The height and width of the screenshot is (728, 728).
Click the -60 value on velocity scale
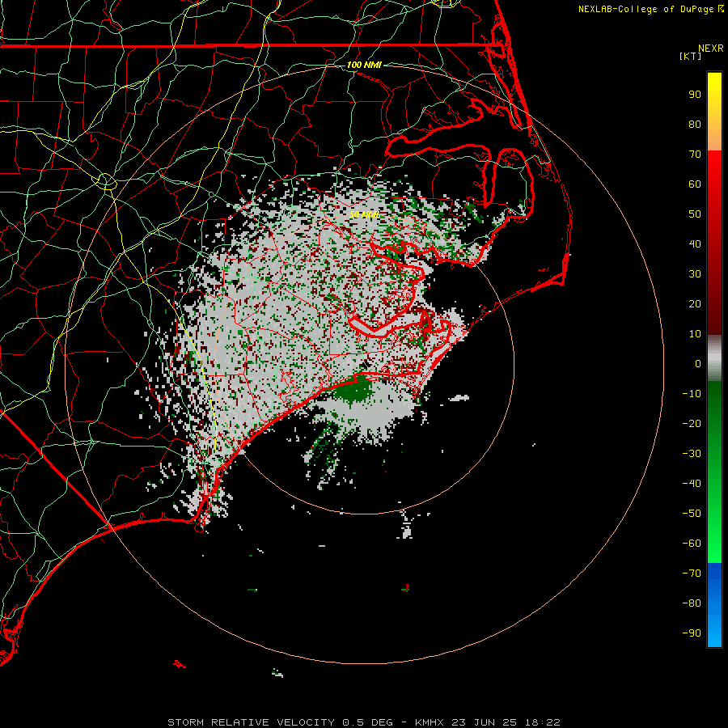click(x=692, y=544)
